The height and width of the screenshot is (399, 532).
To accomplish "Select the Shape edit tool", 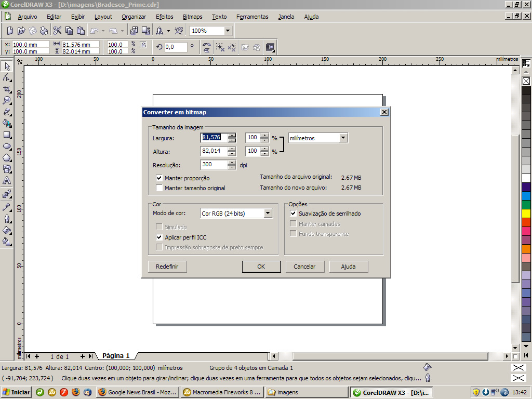I will point(7,78).
